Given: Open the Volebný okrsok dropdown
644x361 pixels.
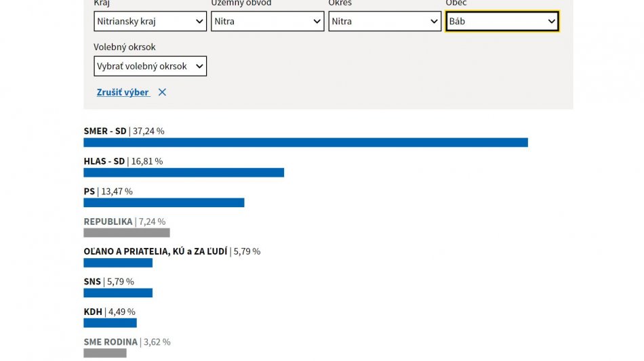Looking at the screenshot, I should [150, 66].
